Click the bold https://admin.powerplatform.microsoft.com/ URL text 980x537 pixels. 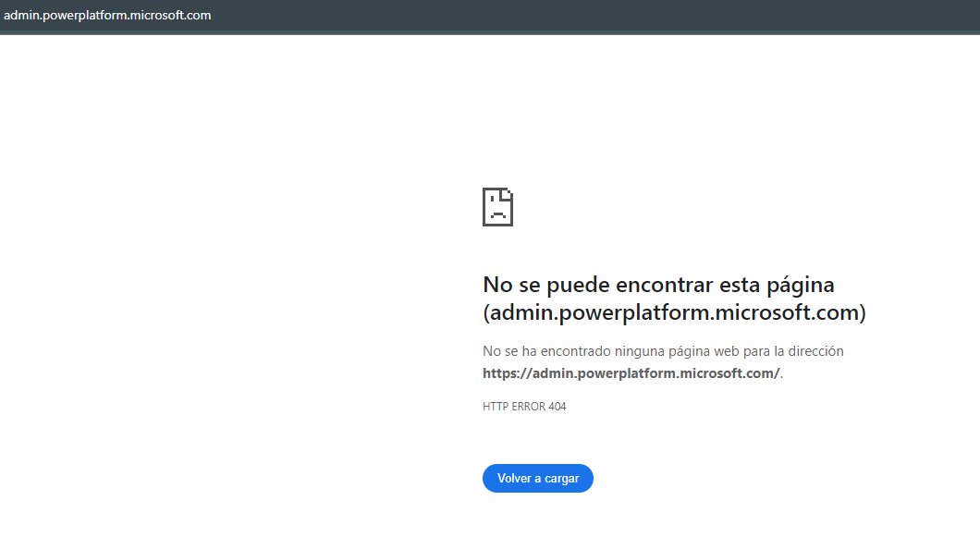[x=631, y=373]
